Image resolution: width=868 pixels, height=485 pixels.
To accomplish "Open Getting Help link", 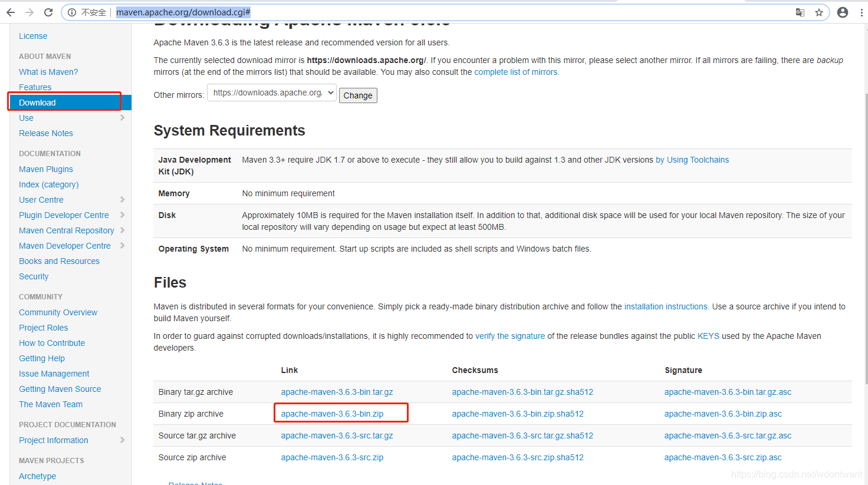I will (42, 358).
